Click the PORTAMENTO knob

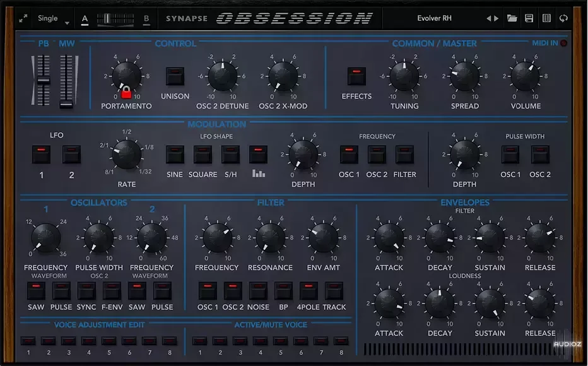tap(127, 76)
